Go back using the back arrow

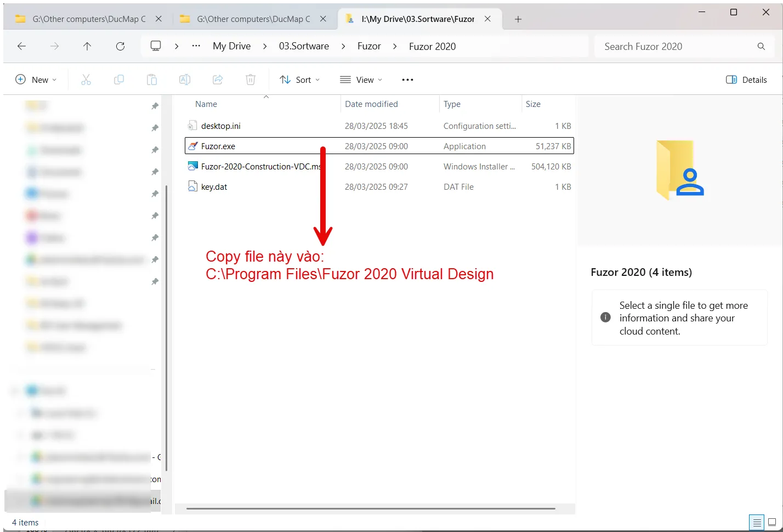point(21,47)
